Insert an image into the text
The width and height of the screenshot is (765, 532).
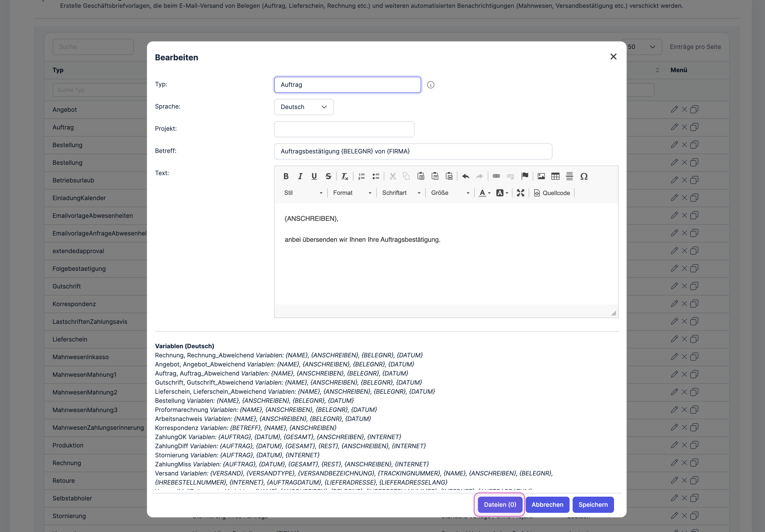[x=541, y=176]
